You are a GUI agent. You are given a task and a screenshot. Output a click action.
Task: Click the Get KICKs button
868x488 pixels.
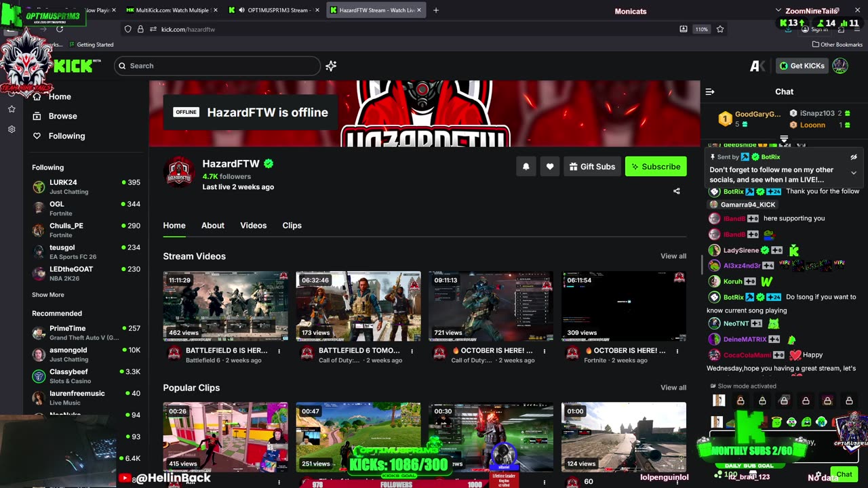(x=802, y=66)
